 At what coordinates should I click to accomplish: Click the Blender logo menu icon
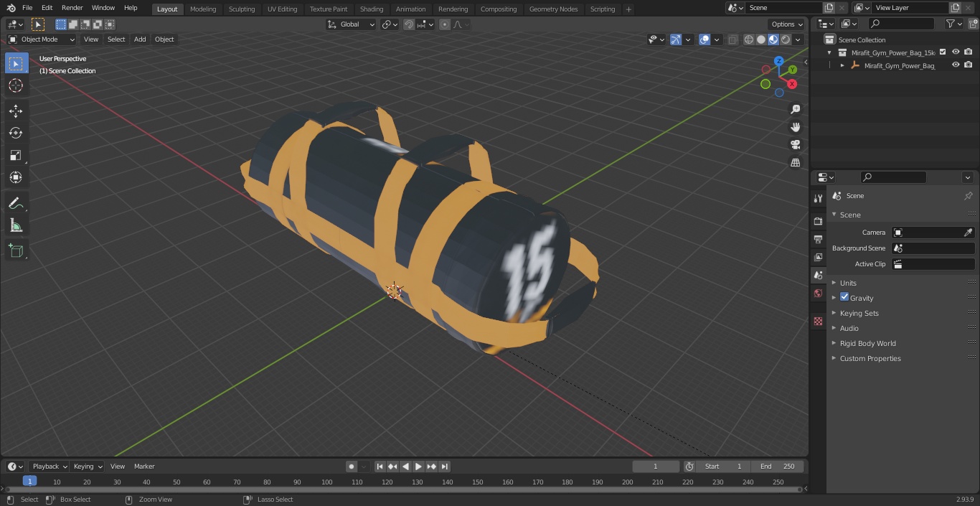(x=10, y=8)
